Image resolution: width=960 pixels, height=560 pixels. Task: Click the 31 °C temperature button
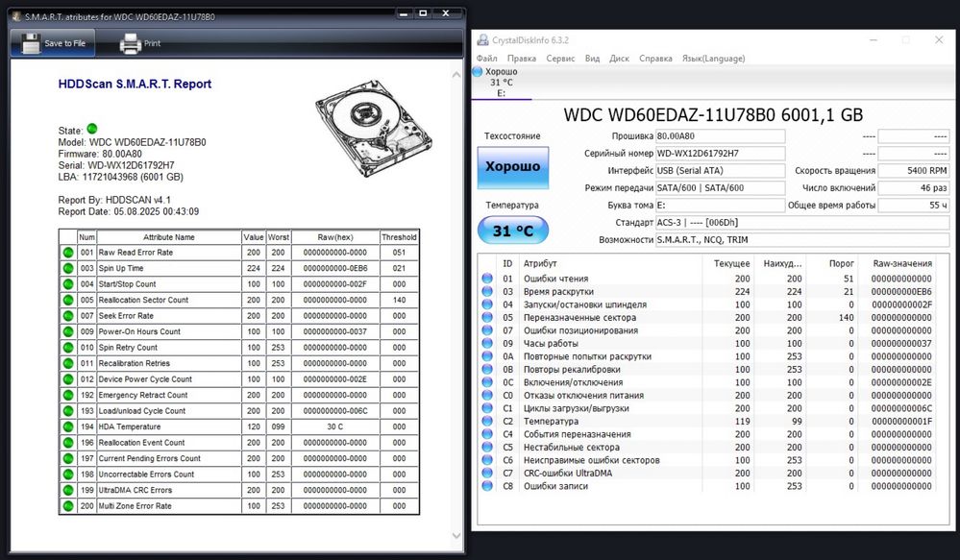(x=512, y=231)
